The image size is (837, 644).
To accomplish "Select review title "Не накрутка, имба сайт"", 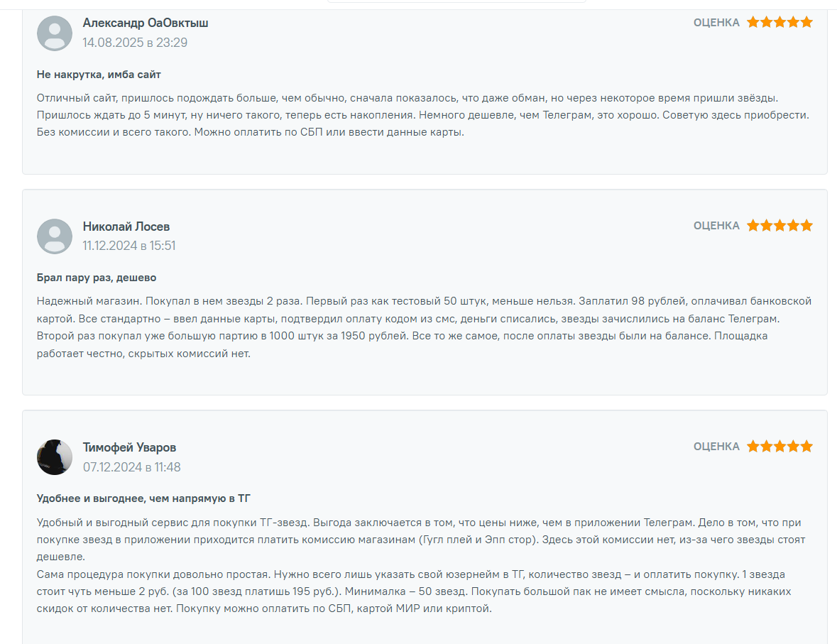I will (99, 75).
